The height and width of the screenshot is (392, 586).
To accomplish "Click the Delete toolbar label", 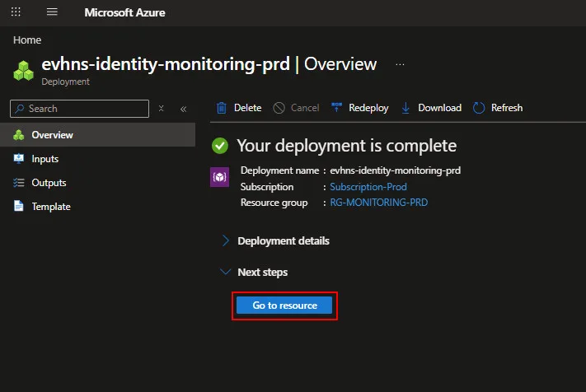I will pos(247,108).
